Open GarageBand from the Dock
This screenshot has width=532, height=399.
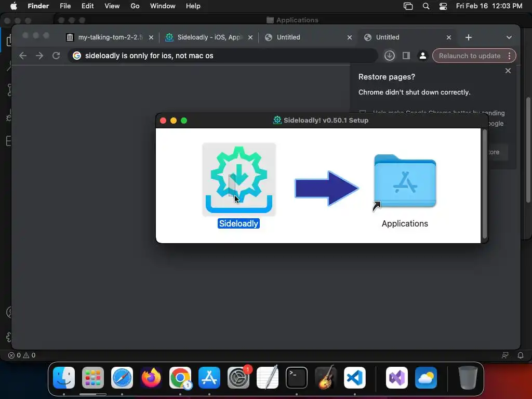(x=326, y=378)
